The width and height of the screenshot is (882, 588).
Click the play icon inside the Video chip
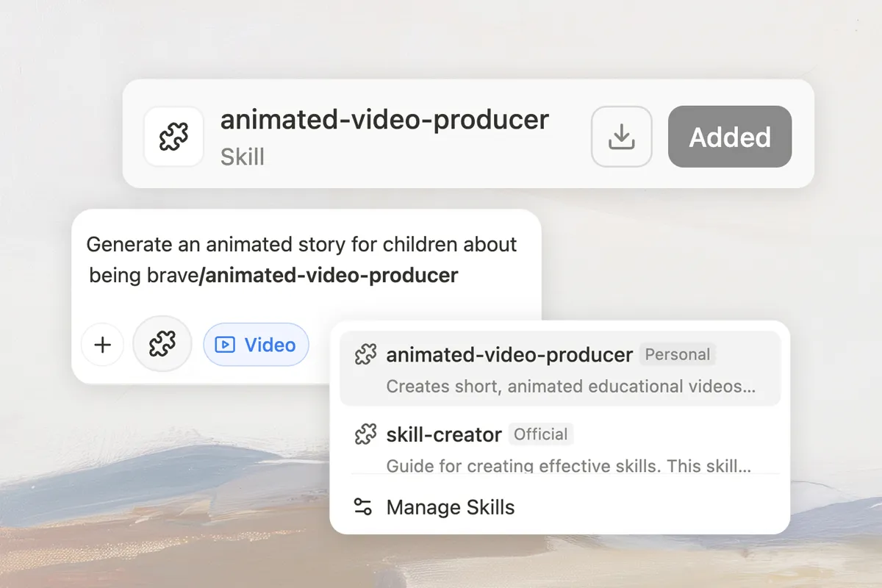225,345
